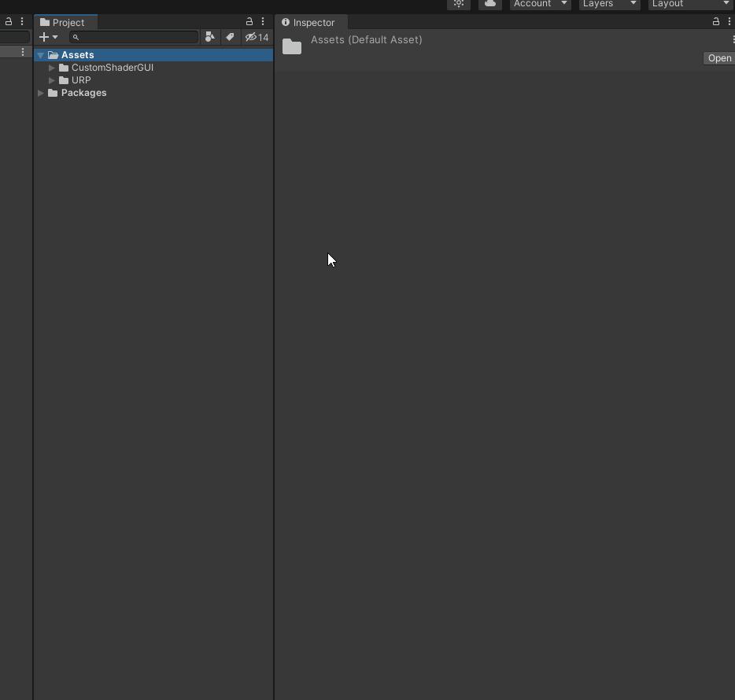Click the Project search input field
The image size is (735, 700).
click(134, 37)
